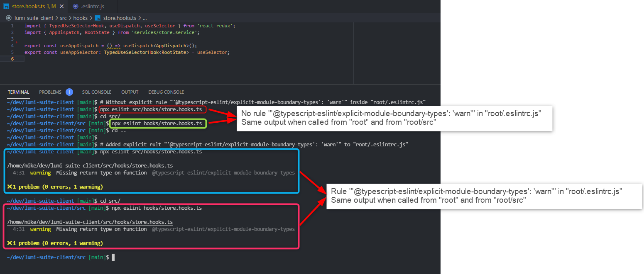The image size is (644, 274).
Task: Close the store.hooks.ts tab
Action: tap(61, 6)
